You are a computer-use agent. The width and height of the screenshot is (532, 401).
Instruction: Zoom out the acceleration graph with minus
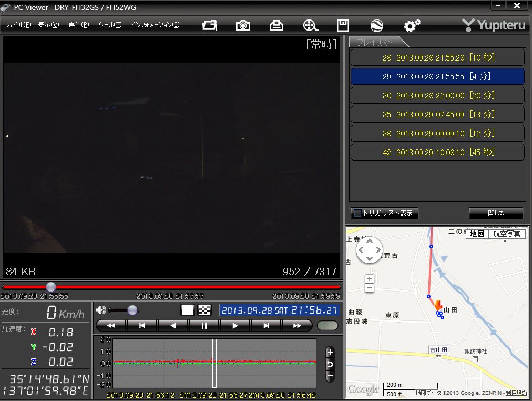coord(330,376)
